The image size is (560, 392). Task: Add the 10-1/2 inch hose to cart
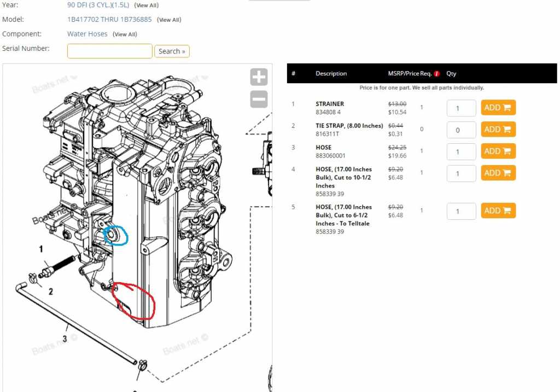(x=498, y=173)
